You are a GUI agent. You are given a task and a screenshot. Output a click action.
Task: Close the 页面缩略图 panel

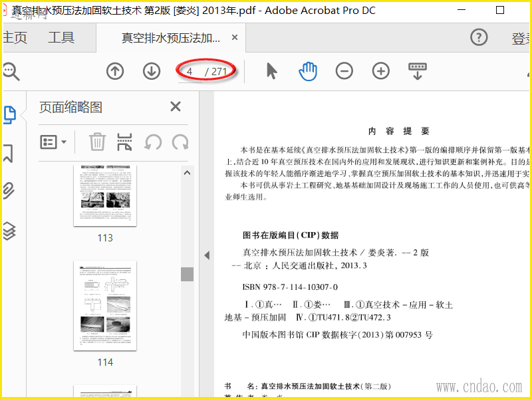176,106
